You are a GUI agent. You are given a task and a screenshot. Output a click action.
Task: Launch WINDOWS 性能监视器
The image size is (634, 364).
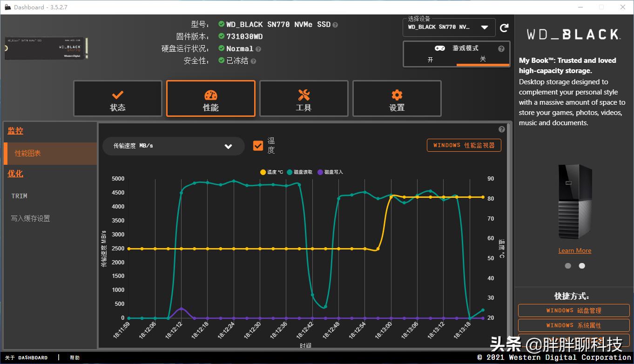tap(464, 145)
